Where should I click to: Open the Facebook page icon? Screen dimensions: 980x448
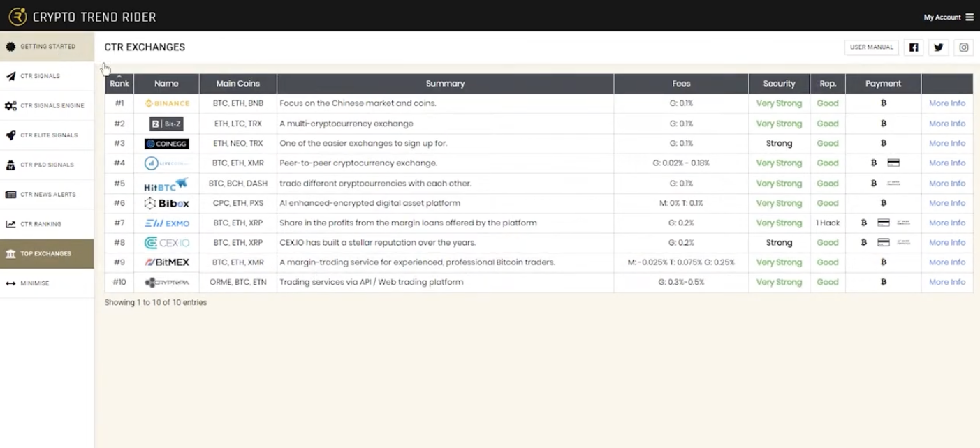tap(914, 47)
